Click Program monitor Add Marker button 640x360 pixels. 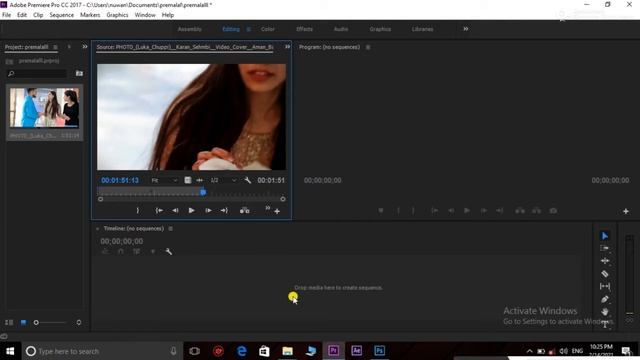coord(381,211)
